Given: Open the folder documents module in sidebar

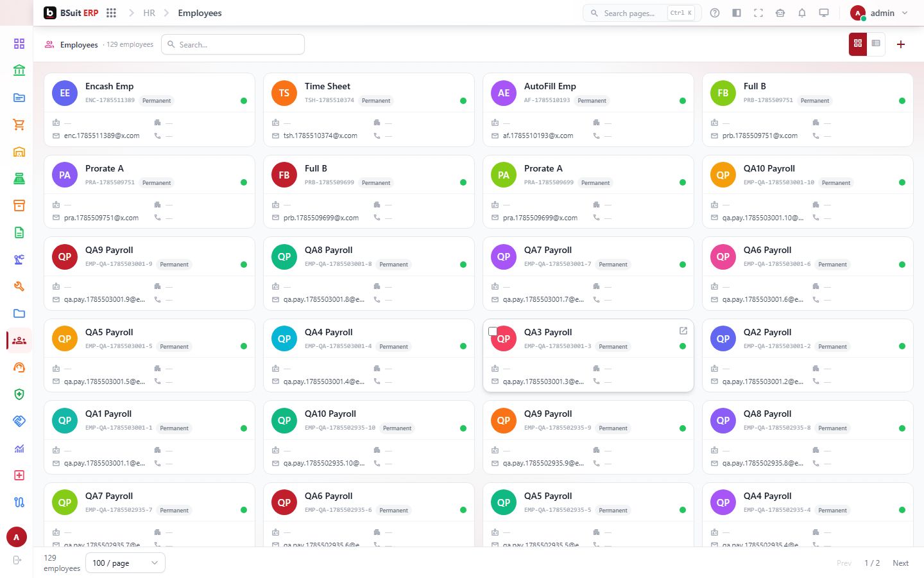Looking at the screenshot, I should [19, 313].
